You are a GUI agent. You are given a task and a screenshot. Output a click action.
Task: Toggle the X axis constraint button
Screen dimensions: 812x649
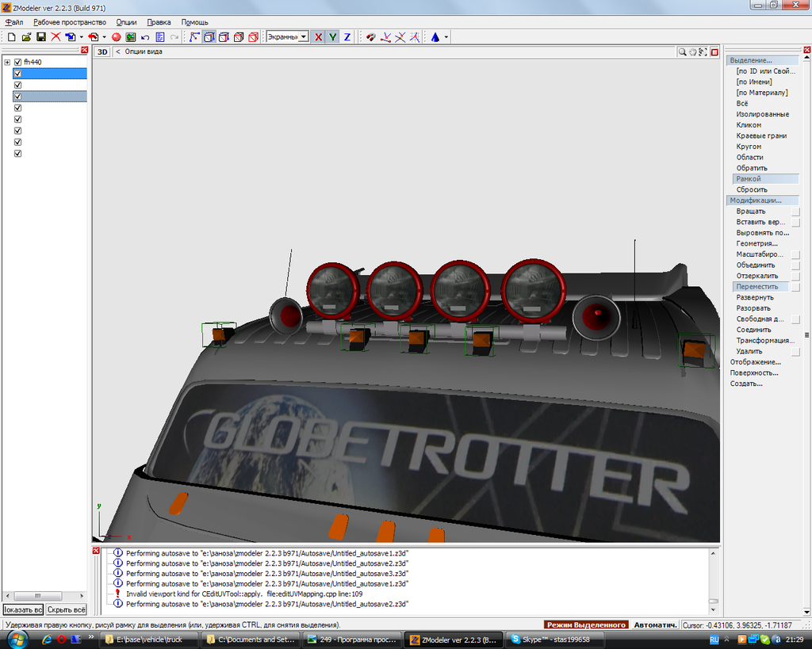tap(319, 37)
